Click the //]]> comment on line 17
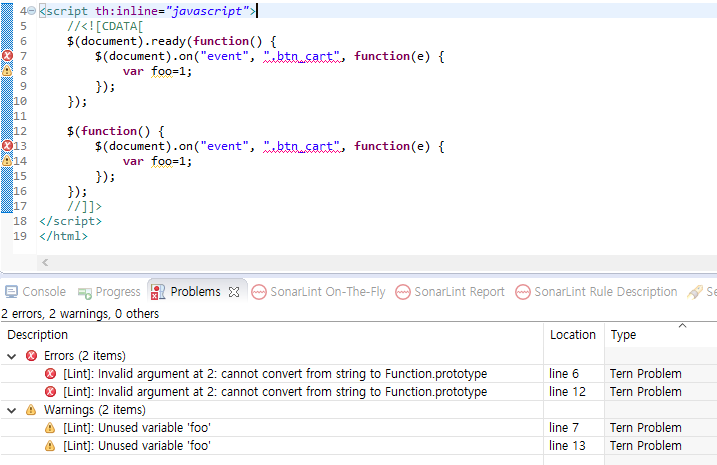The image size is (717, 465). (85, 206)
